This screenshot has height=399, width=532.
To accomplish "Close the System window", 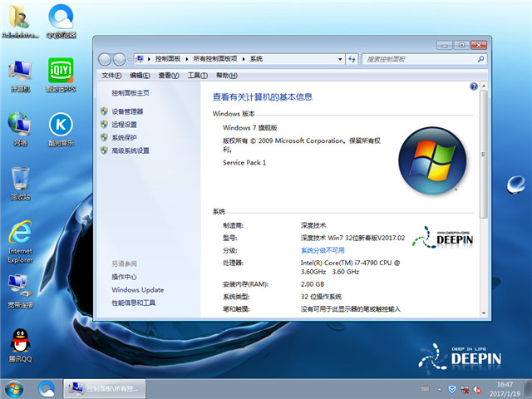I will click(x=479, y=45).
